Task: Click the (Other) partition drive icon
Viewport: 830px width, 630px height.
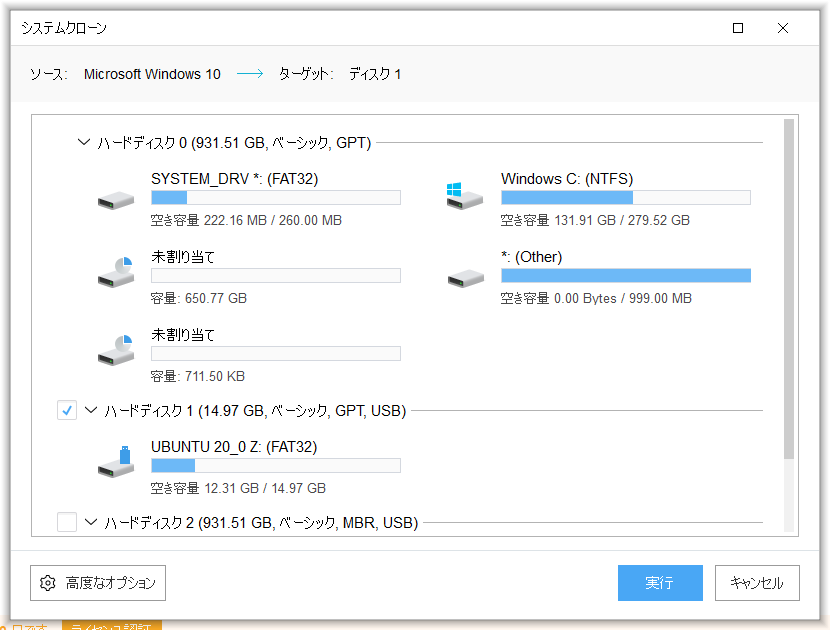Action: click(x=466, y=278)
